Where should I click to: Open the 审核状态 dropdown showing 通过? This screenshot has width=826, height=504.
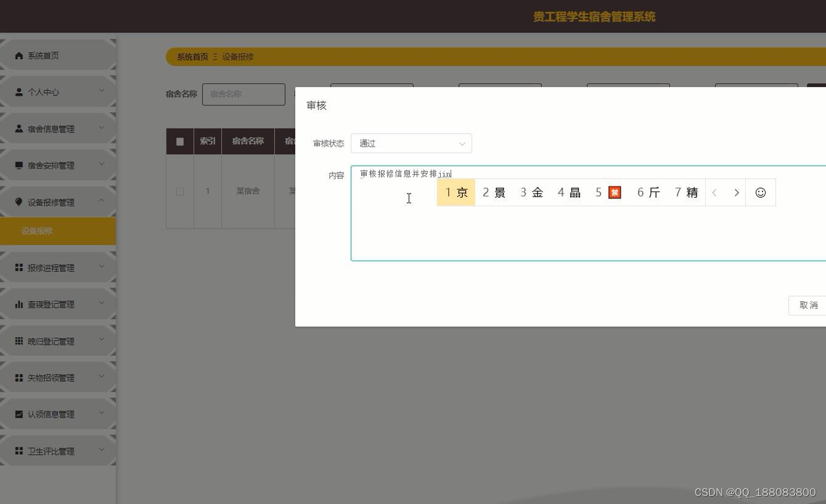[411, 143]
